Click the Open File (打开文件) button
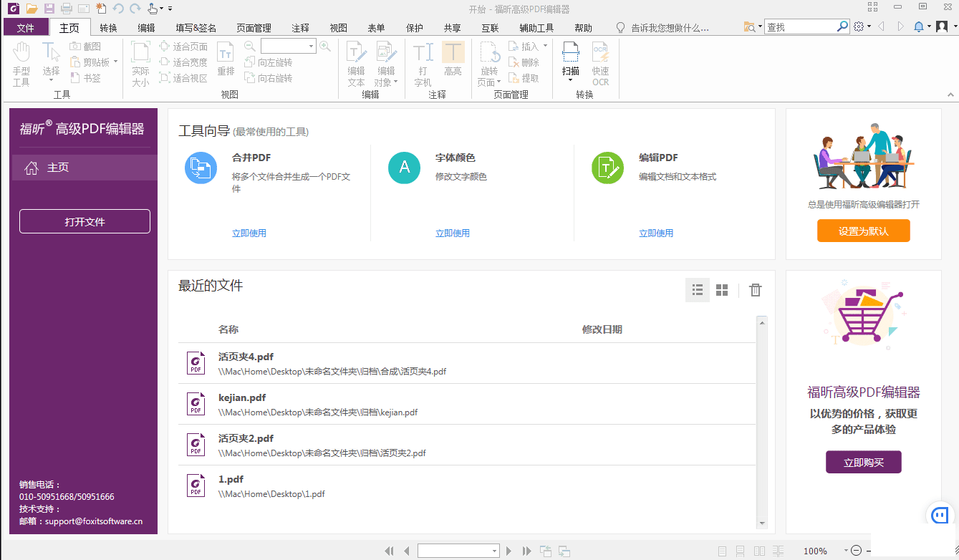 pyautogui.click(x=85, y=221)
